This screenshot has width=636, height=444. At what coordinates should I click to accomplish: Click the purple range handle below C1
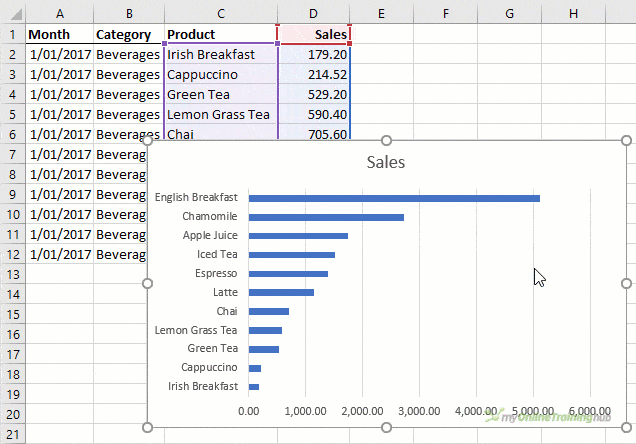coord(277,43)
